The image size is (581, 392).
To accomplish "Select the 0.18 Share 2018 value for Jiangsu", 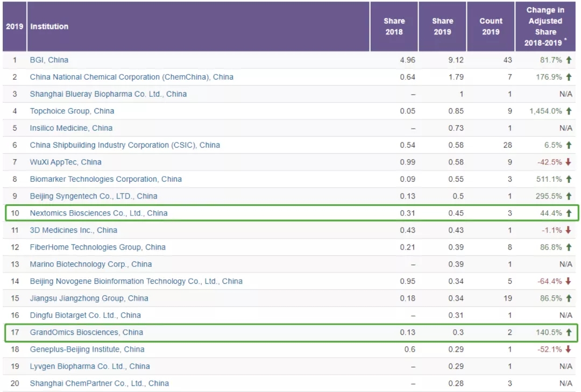I will (408, 298).
